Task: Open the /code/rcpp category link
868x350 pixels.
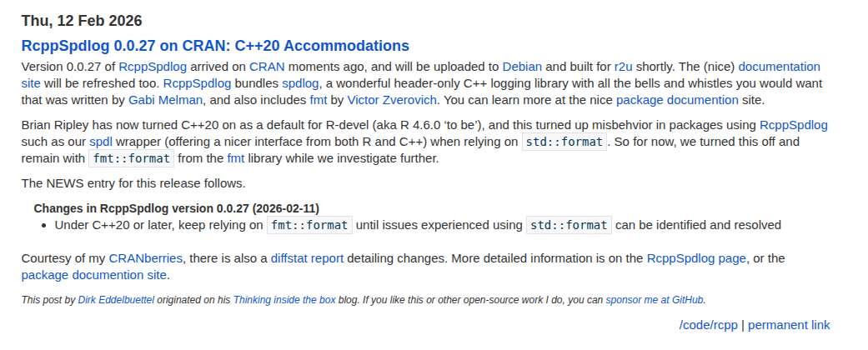Action: tap(709, 325)
